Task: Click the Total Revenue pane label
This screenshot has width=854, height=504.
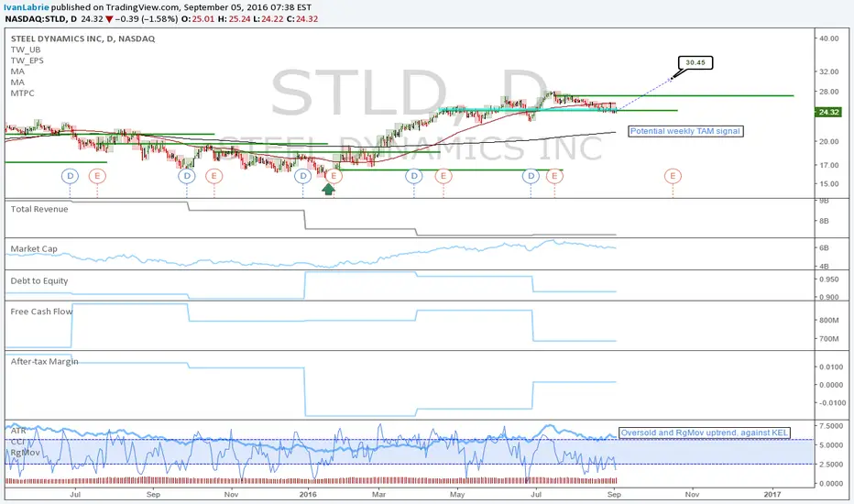Action: click(x=39, y=209)
